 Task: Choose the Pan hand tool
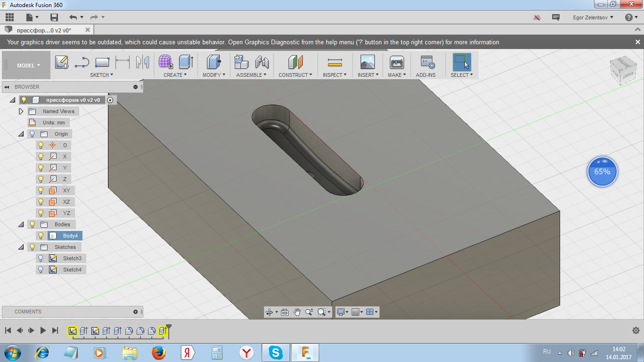click(x=297, y=312)
